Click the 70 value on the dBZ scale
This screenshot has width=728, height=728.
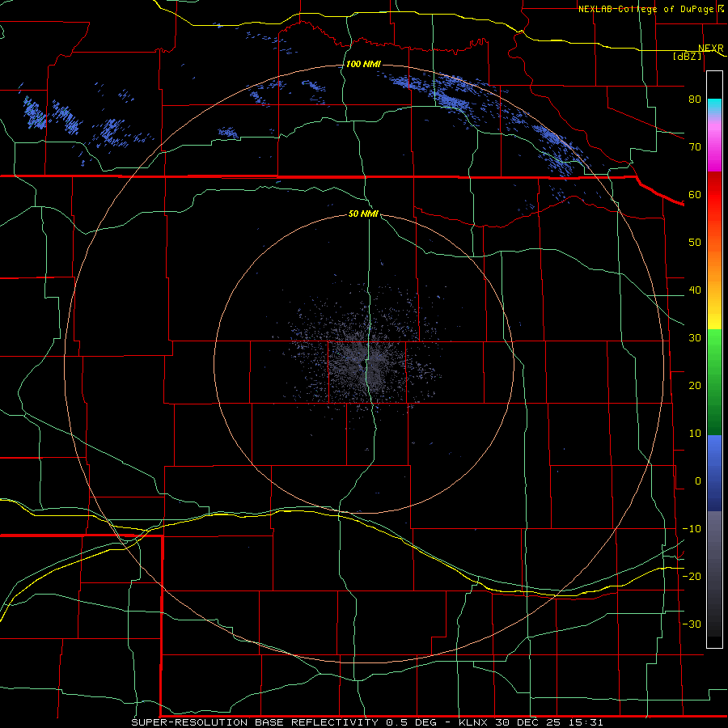click(x=695, y=146)
